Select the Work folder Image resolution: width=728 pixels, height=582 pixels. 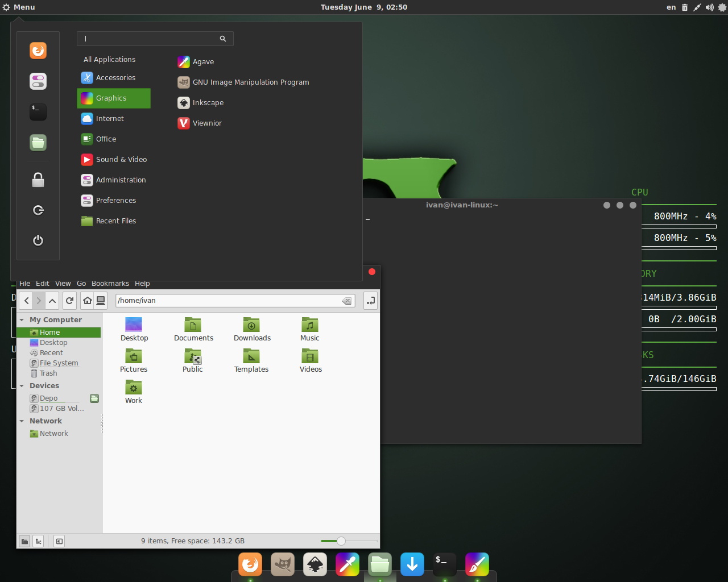coord(134,392)
